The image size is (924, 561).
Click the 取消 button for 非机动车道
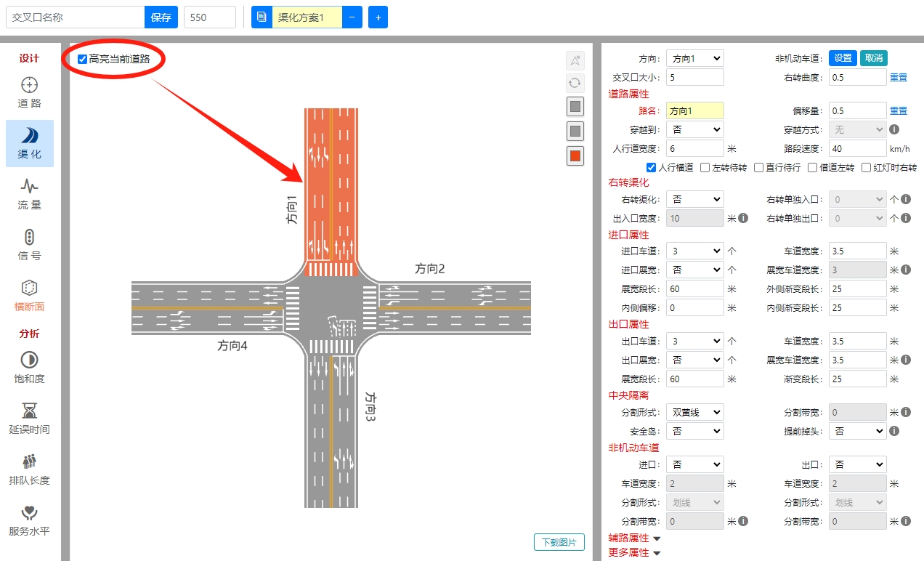(x=873, y=58)
